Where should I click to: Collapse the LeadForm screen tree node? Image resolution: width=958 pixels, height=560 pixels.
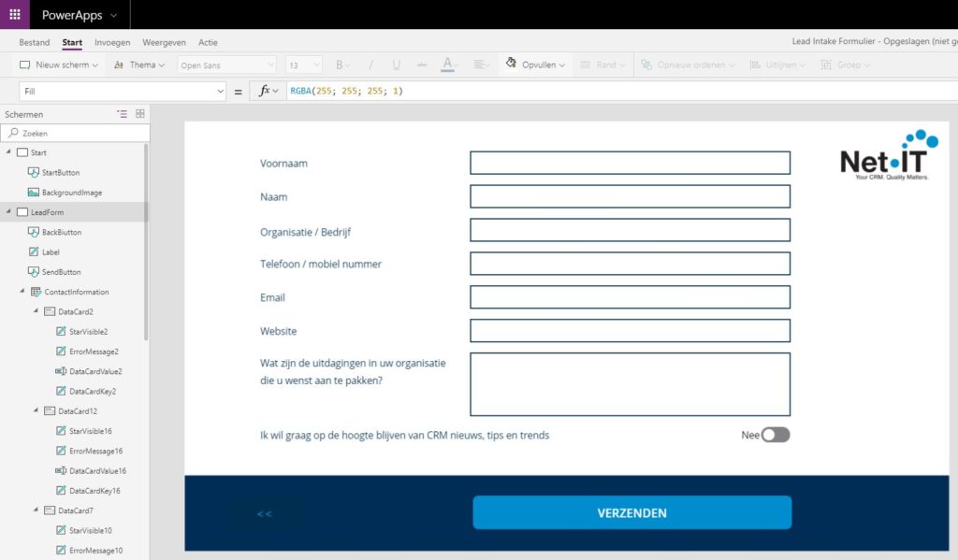click(8, 212)
